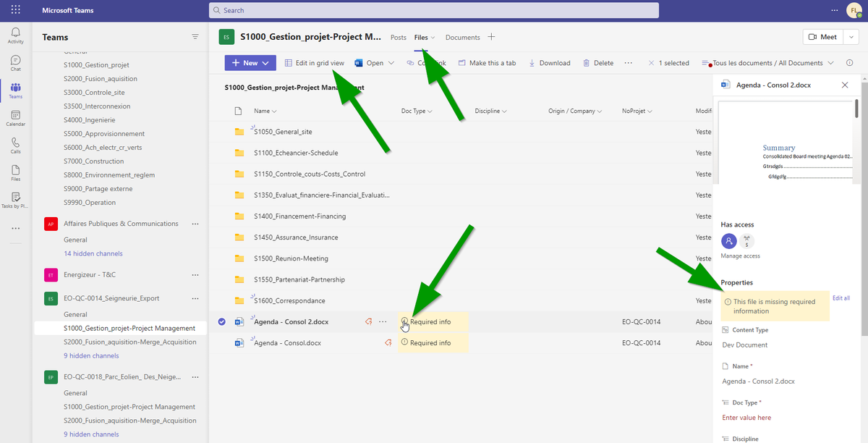Click the Edit all properties link
The image size is (868, 443).
tap(841, 298)
